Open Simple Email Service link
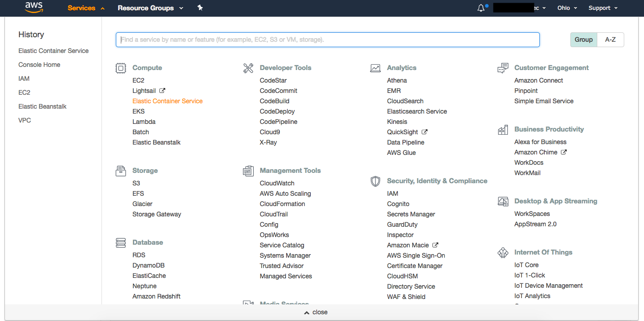This screenshot has height=321, width=644. click(544, 101)
